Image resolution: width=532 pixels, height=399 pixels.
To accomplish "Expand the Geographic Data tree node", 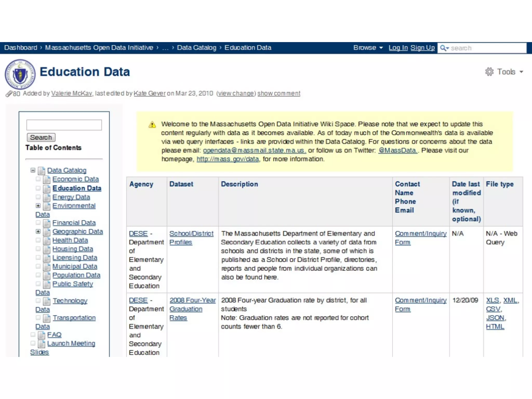I will tap(38, 231).
